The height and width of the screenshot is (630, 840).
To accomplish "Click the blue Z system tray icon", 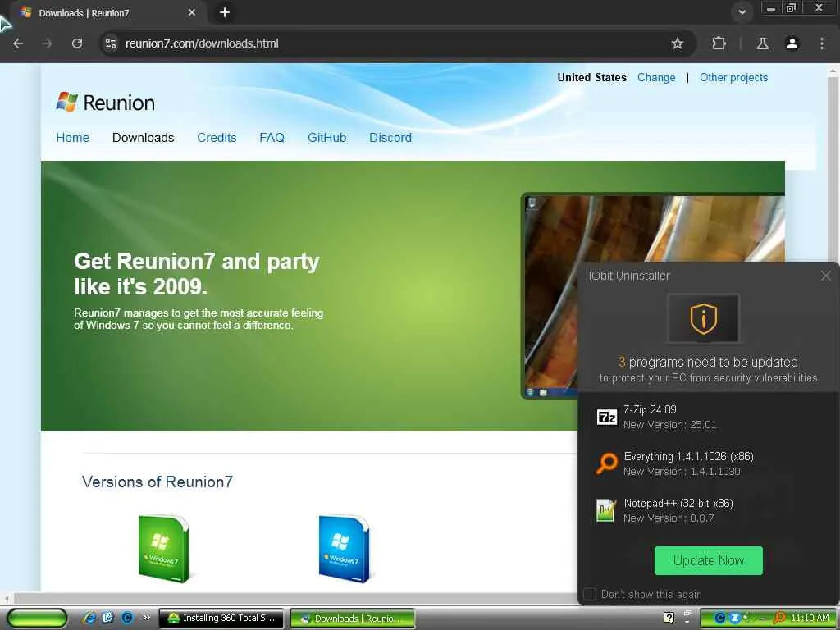I will coord(734,618).
